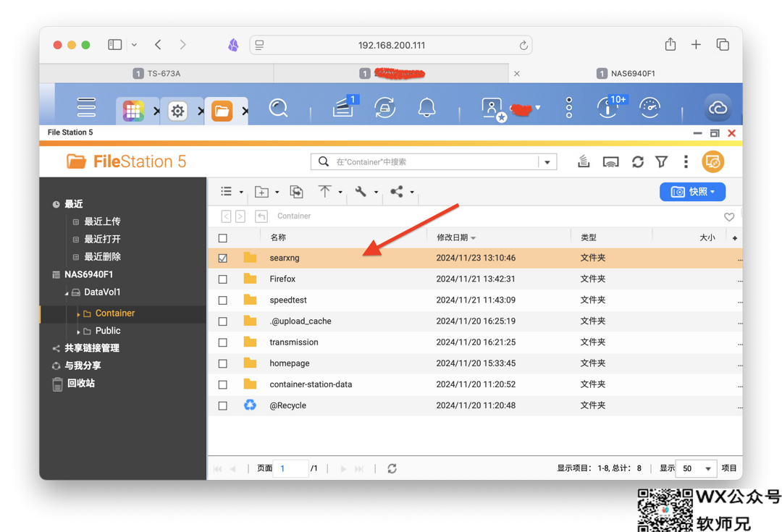
Task: Sort by 名称 column header
Action: pos(278,238)
